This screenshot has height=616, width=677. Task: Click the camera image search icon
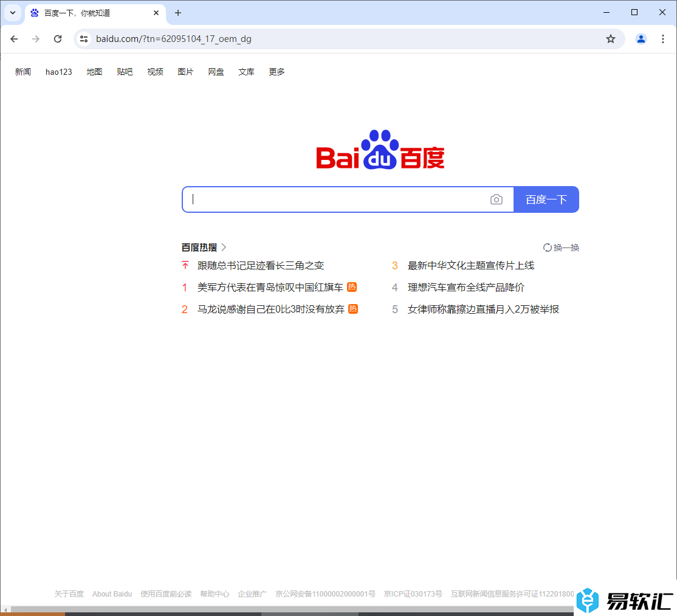(496, 199)
